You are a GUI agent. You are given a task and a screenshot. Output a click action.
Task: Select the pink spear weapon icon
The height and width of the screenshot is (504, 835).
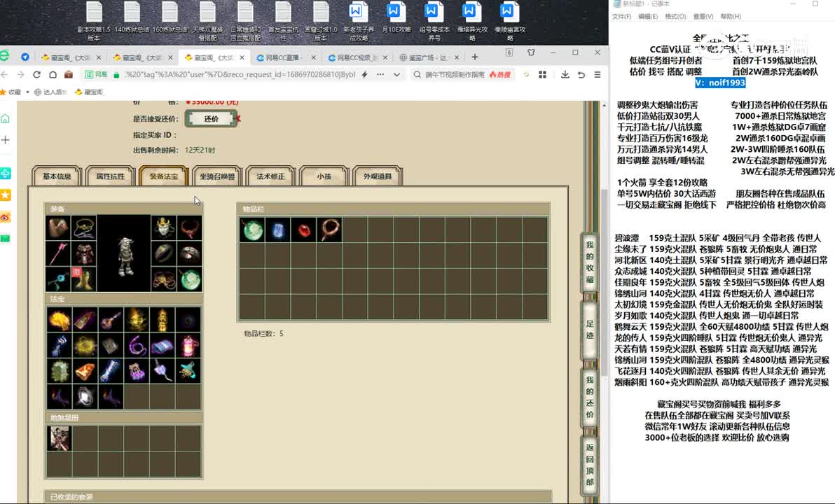(x=58, y=253)
